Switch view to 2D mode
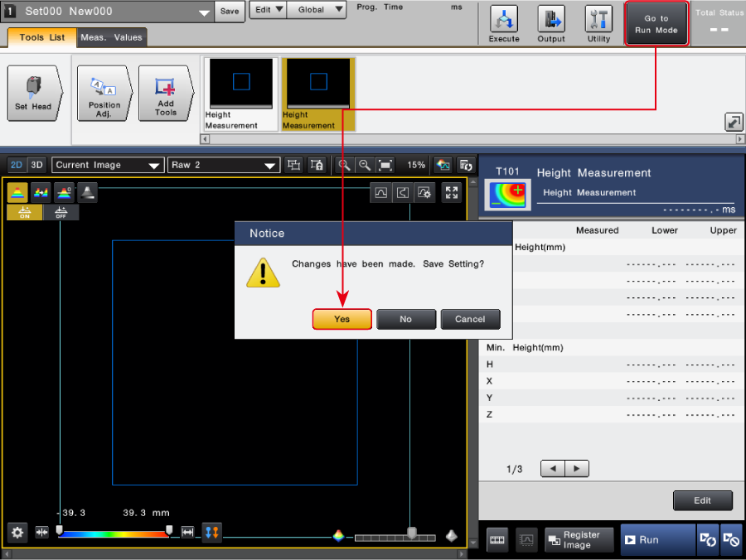The image size is (746, 560). tap(17, 165)
